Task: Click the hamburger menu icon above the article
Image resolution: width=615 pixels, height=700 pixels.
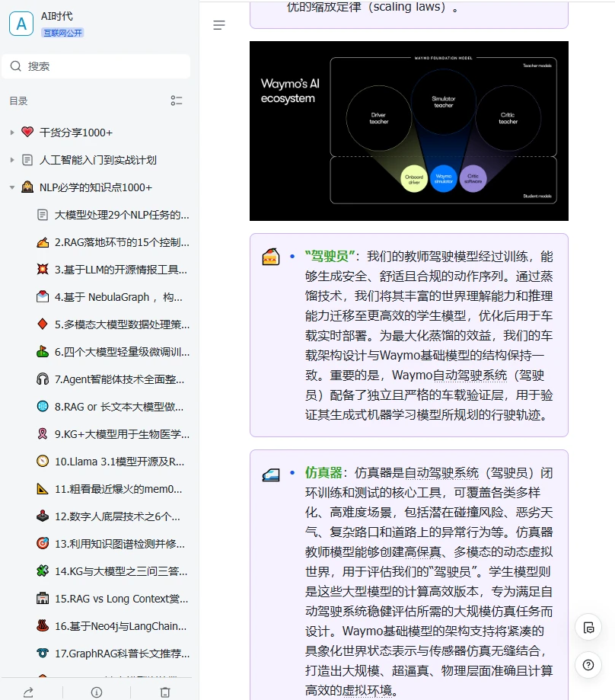Action: (219, 25)
